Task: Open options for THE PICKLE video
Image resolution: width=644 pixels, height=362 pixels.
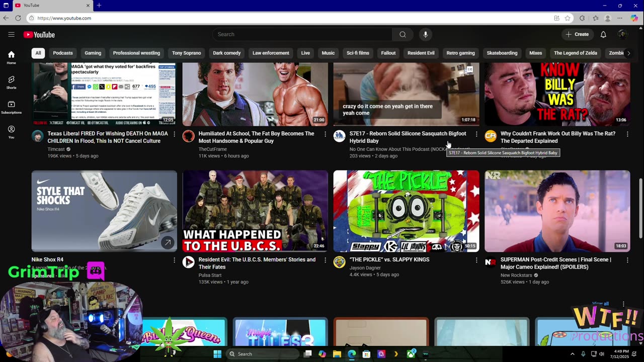Action: click(476, 260)
